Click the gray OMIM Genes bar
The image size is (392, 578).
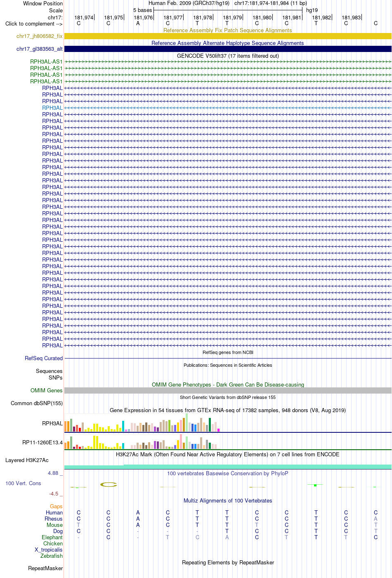point(228,391)
